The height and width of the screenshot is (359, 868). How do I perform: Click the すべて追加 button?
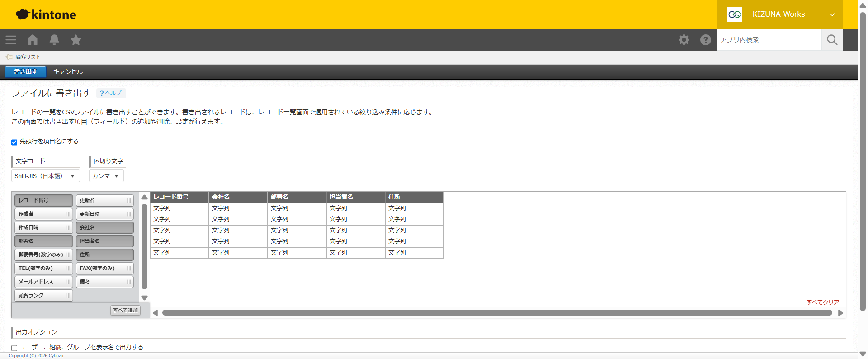point(126,310)
